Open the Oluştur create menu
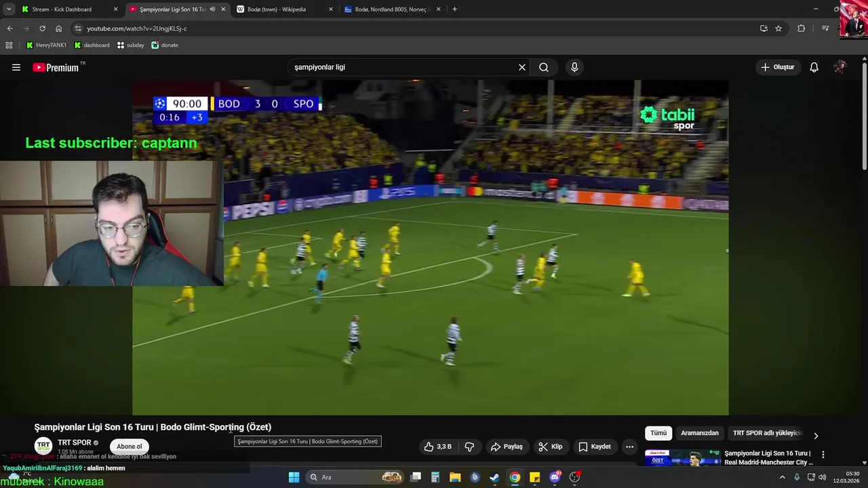The image size is (868, 488). (x=777, y=67)
